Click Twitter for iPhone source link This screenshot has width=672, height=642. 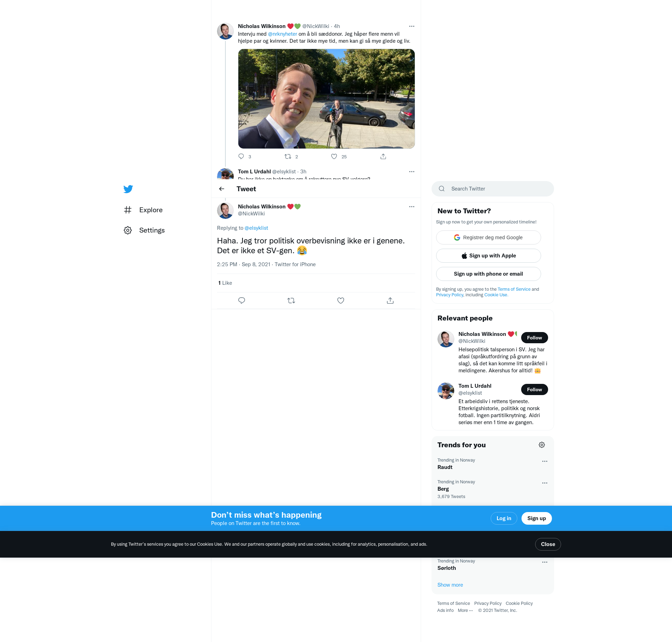pos(295,264)
